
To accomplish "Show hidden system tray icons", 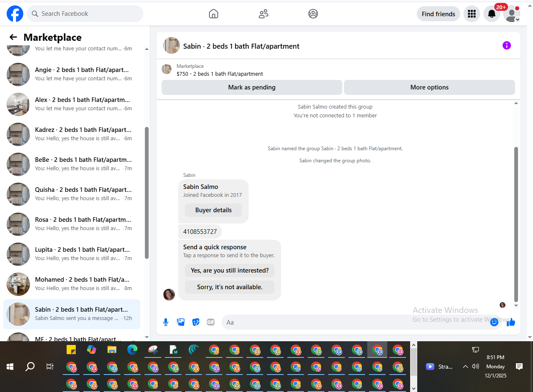I will [x=466, y=367].
